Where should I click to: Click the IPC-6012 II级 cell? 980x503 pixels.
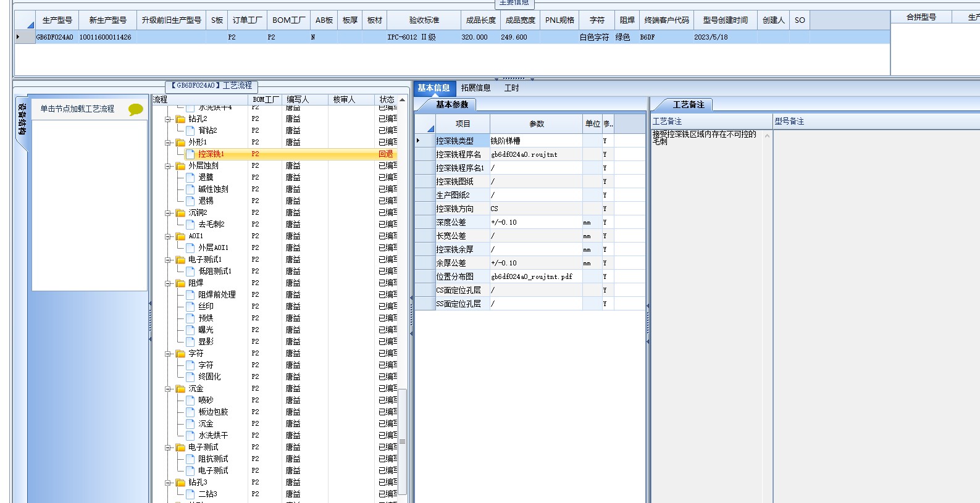point(424,37)
